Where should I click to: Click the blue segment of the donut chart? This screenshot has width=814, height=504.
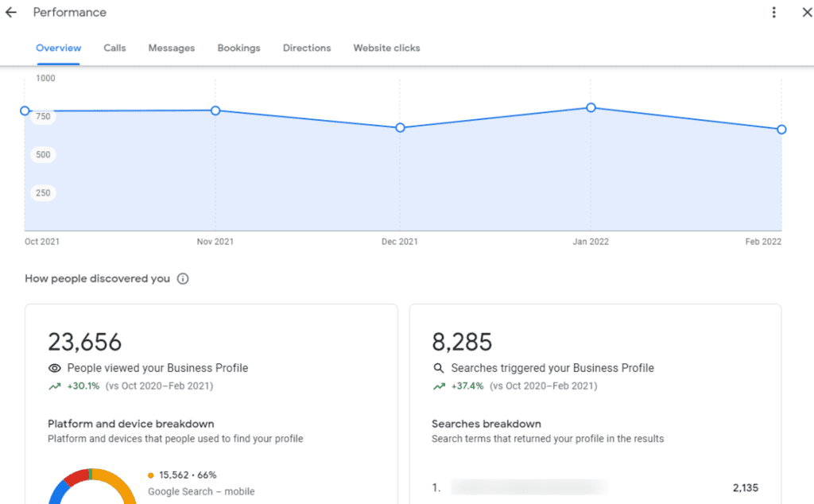[x=56, y=493]
